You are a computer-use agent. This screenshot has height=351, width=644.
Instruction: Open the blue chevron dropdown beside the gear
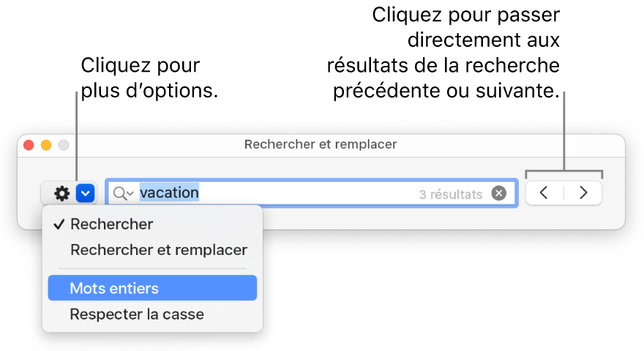tap(86, 193)
